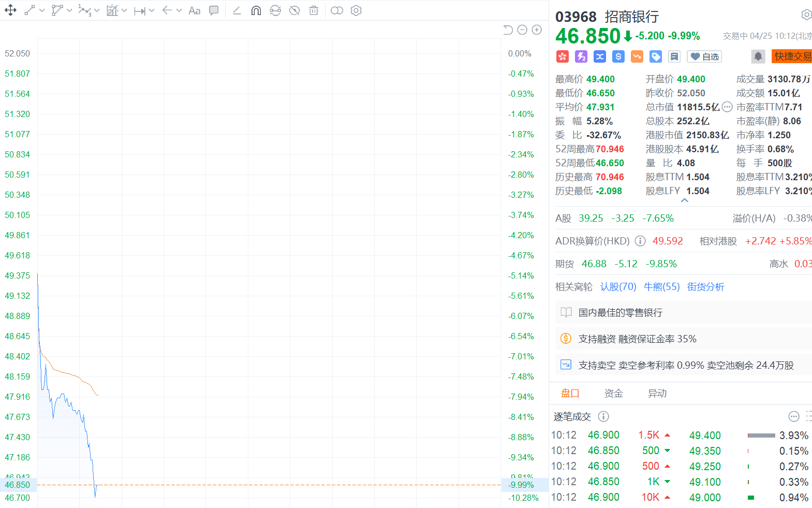Select the numbered wave pattern tool
The image size is (812, 508).
tap(84, 10)
